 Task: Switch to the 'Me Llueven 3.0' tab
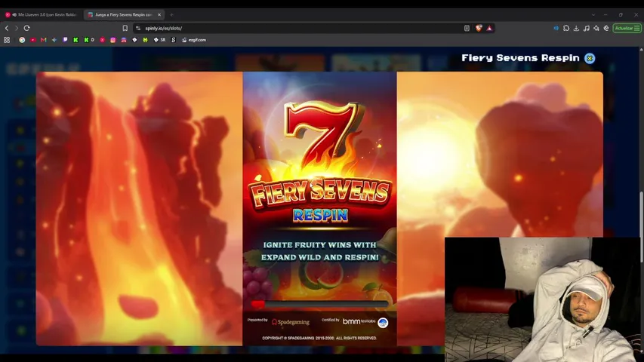coord(42,15)
